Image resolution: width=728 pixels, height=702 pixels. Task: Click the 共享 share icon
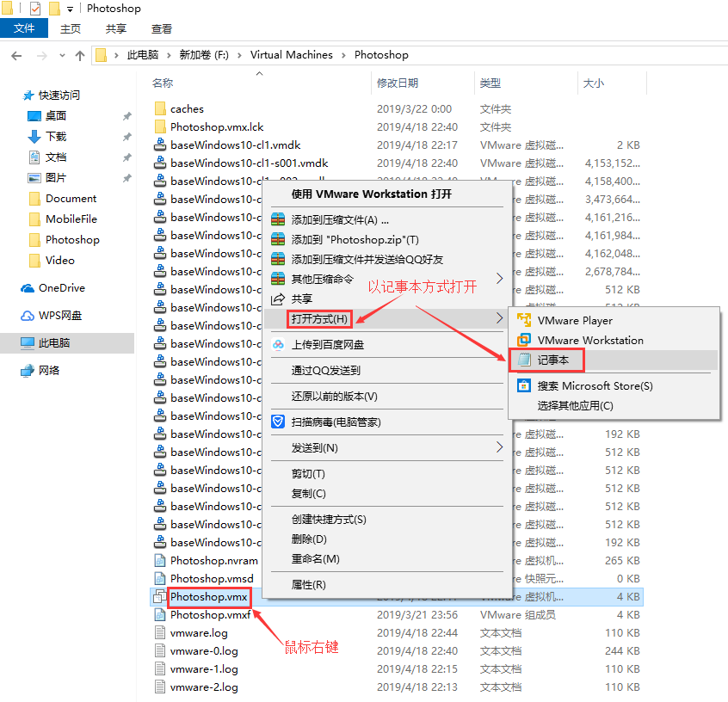[x=278, y=299]
